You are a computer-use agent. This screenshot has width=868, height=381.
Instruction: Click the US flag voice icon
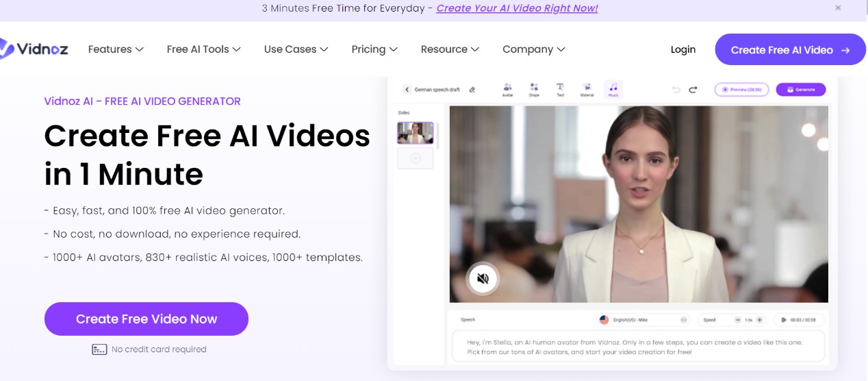604,320
